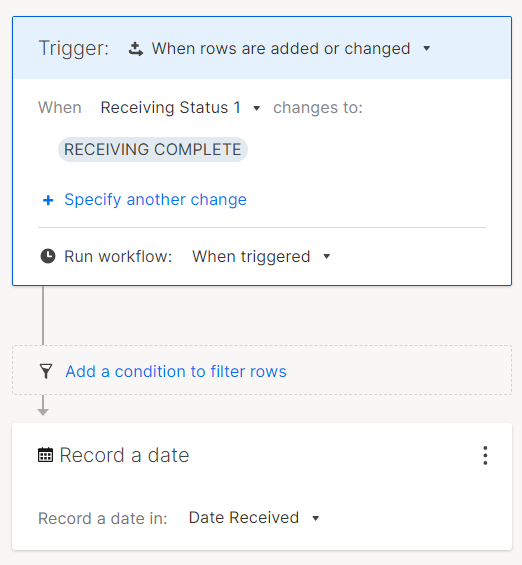Click the clock icon beside Run workflow

(x=48, y=256)
